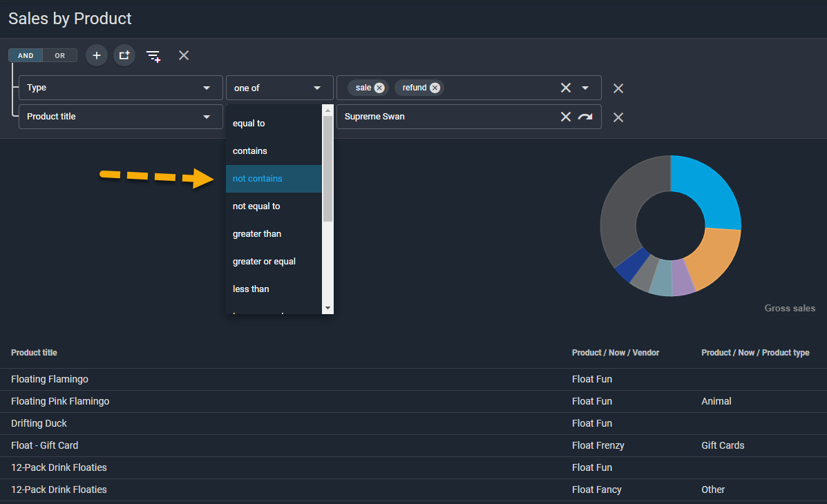Remove the sale chip

pos(379,88)
